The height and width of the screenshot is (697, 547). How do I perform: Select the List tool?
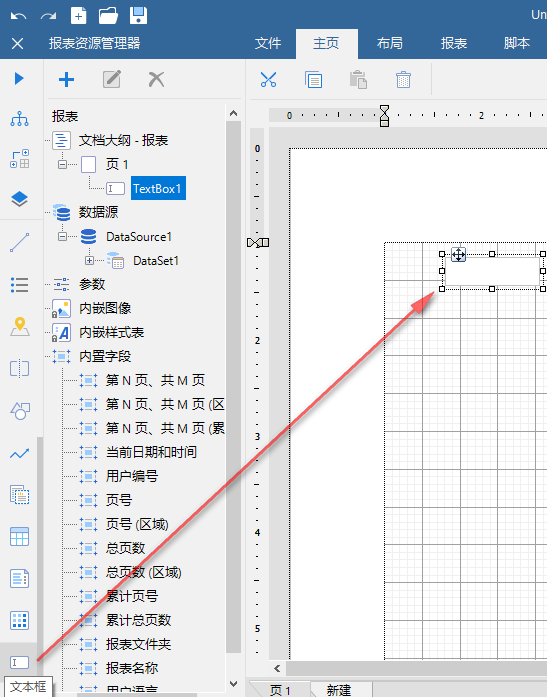tap(20, 285)
